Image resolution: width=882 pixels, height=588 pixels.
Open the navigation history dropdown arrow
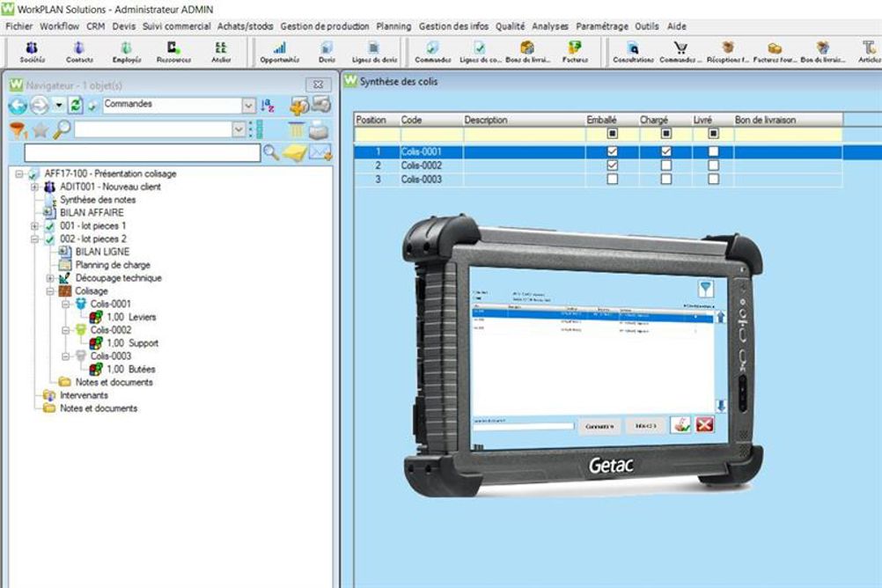58,106
